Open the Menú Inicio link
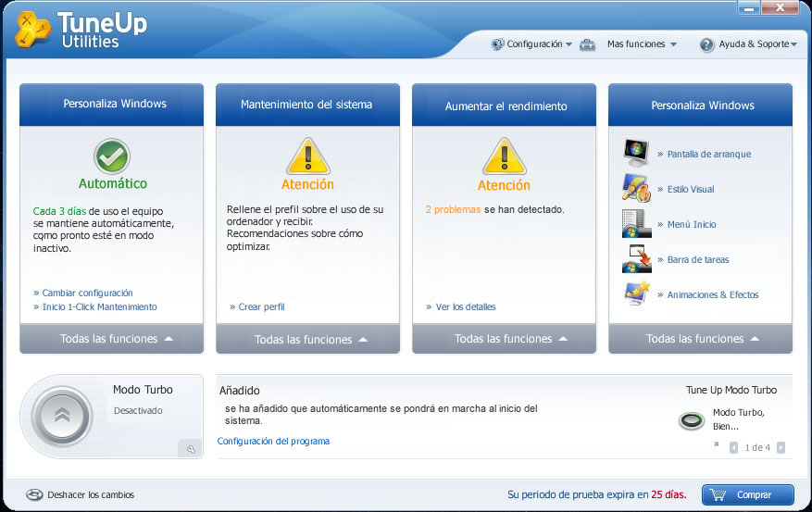This screenshot has height=512, width=812. pyautogui.click(x=692, y=225)
